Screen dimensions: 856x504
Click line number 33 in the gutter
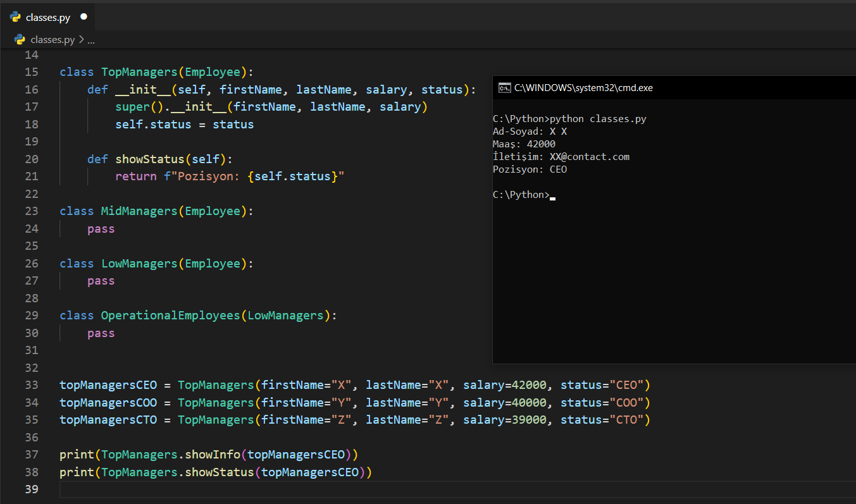(x=32, y=385)
